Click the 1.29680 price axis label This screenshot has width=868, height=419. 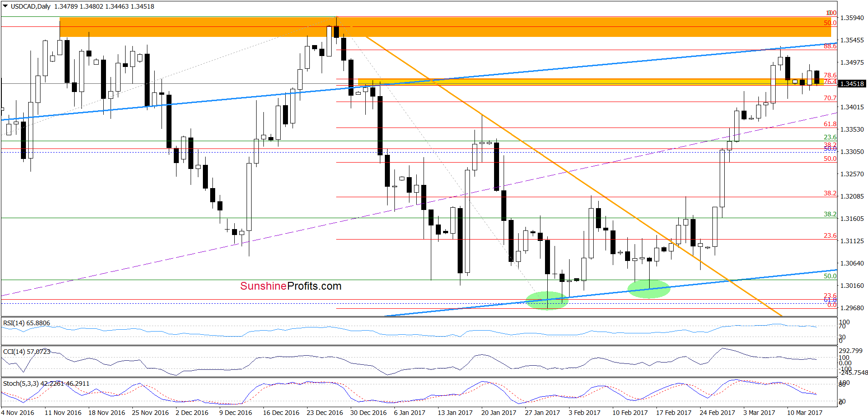click(x=852, y=308)
